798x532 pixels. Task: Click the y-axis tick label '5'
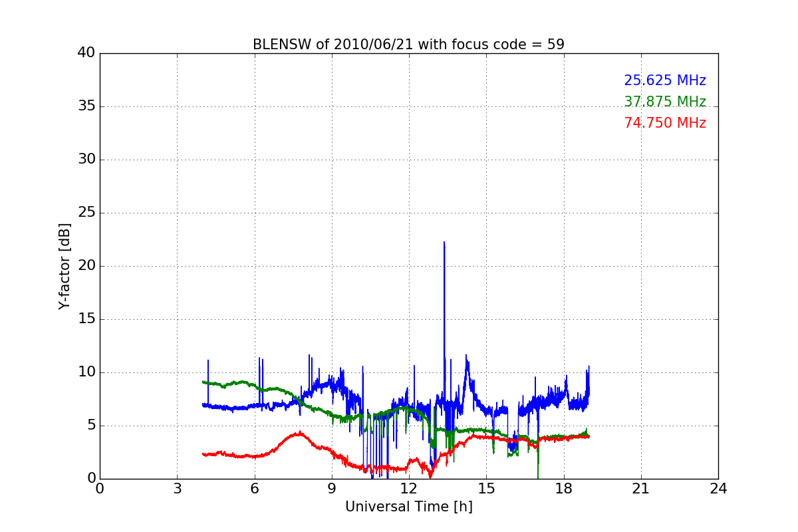tap(91, 426)
